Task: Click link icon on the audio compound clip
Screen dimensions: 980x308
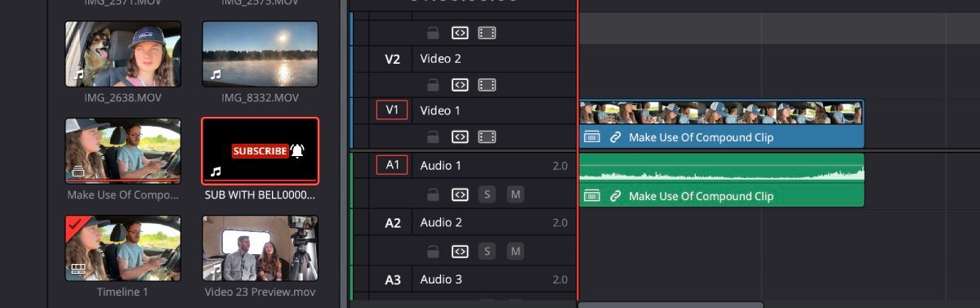Action: 616,196
